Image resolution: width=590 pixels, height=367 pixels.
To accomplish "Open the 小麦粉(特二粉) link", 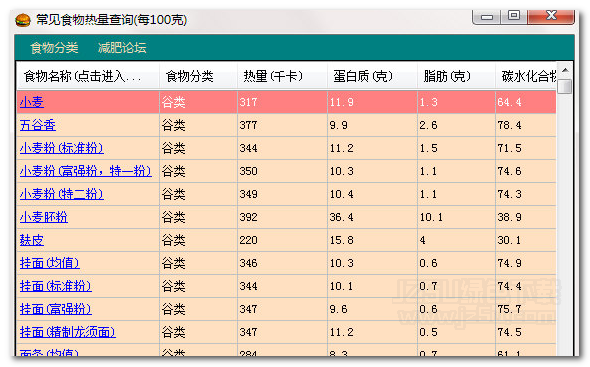I will (x=62, y=194).
